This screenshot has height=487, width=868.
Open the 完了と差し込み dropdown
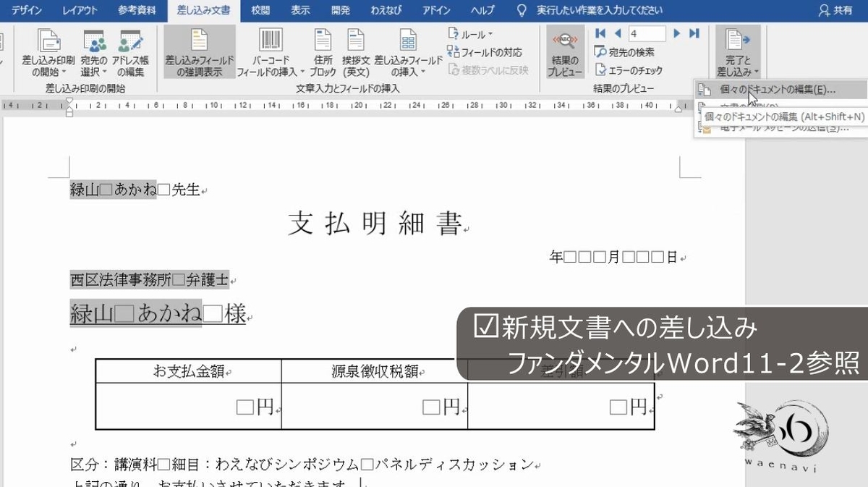click(x=737, y=49)
